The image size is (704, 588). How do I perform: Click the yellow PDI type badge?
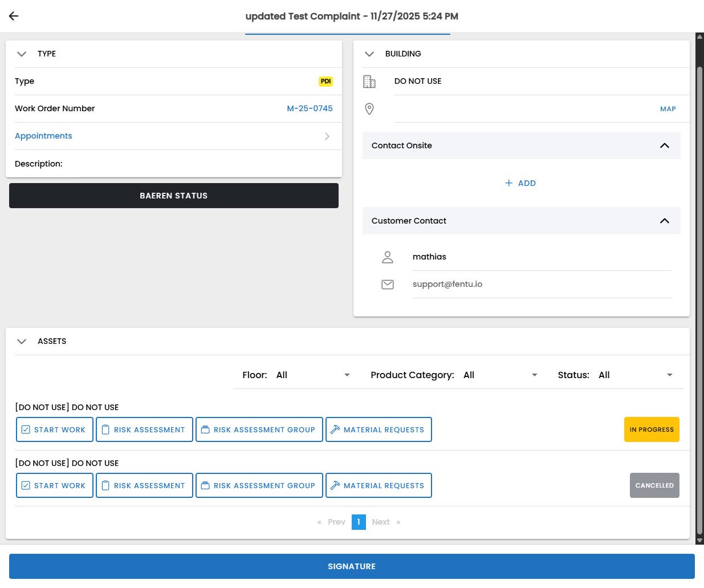(325, 82)
